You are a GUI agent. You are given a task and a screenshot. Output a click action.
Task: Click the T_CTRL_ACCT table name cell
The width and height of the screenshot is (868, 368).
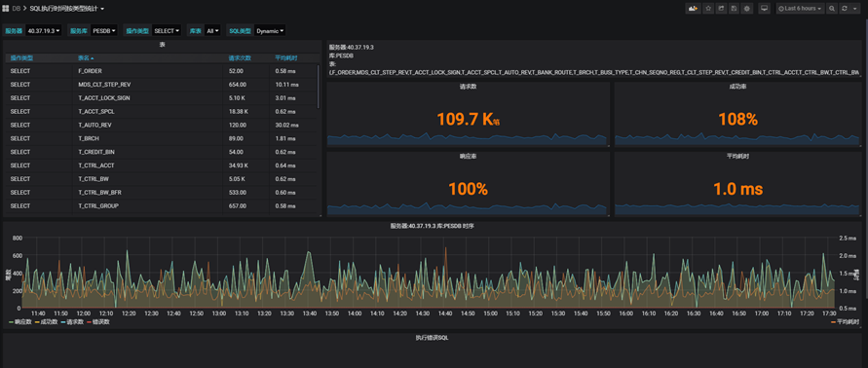(x=96, y=166)
